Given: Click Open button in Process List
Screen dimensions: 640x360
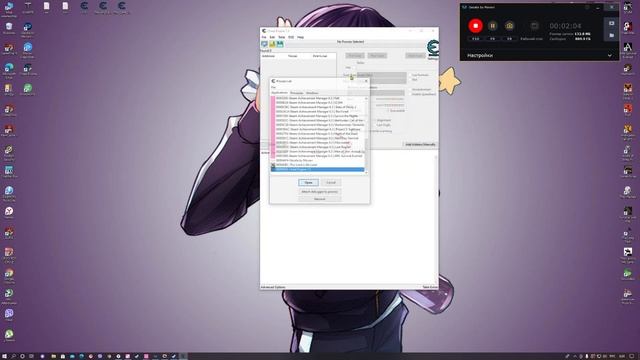Looking at the screenshot, I should (x=308, y=182).
